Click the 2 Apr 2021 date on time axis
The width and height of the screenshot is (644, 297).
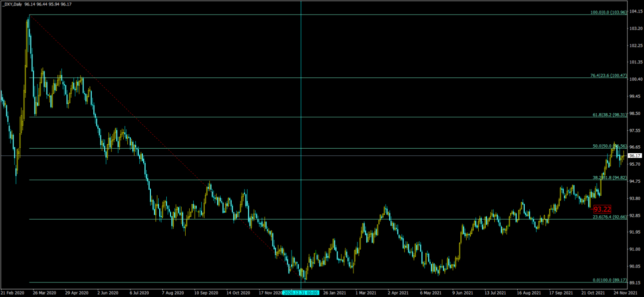point(399,293)
